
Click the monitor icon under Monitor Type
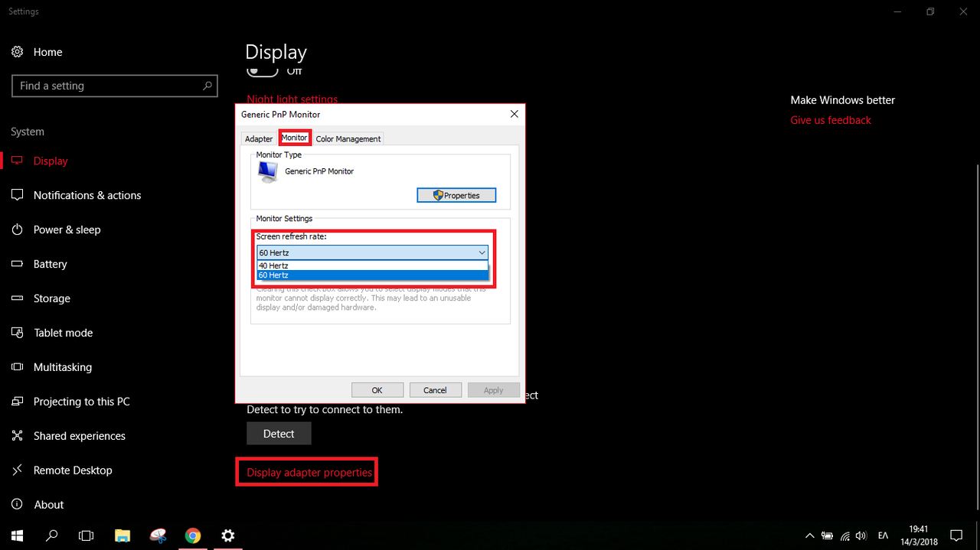pyautogui.click(x=267, y=172)
